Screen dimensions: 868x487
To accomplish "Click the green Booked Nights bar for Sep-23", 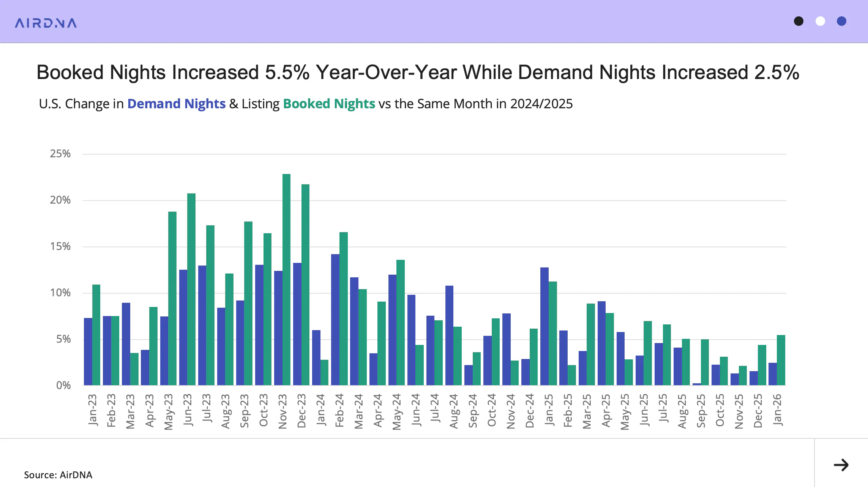I will [248, 304].
